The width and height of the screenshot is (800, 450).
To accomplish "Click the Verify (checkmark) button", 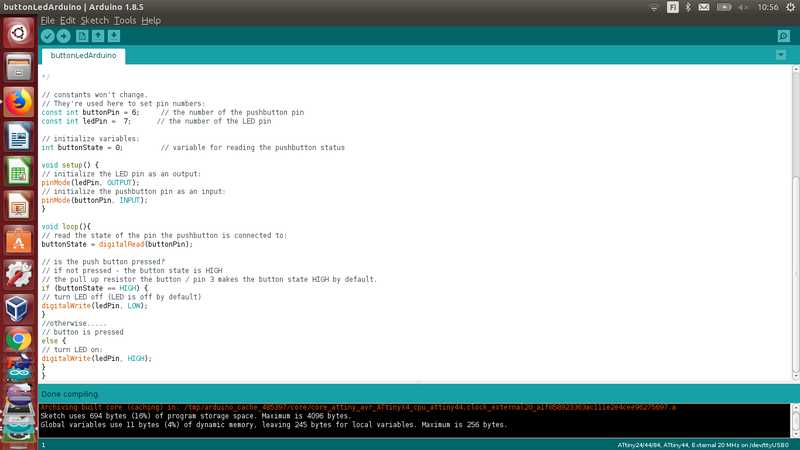I will pos(47,36).
